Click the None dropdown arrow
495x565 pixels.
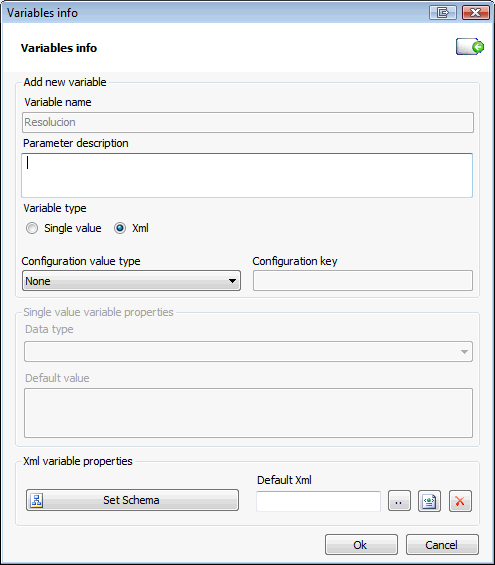[232, 281]
